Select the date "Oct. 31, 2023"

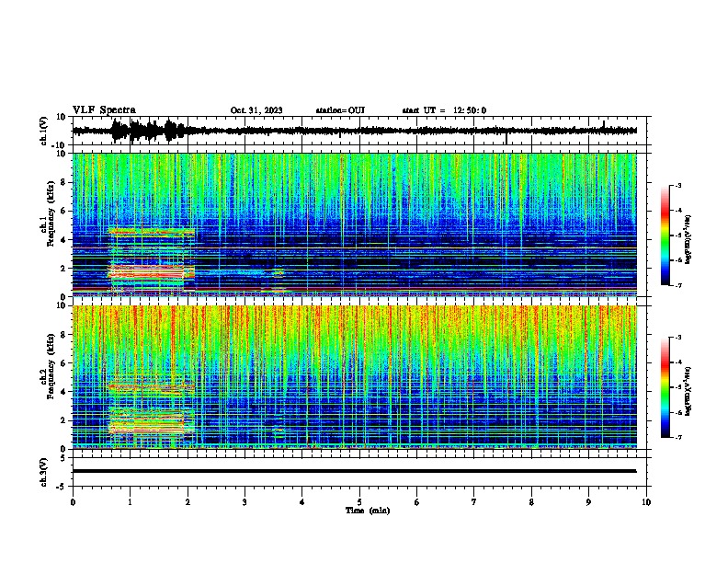pyautogui.click(x=256, y=110)
